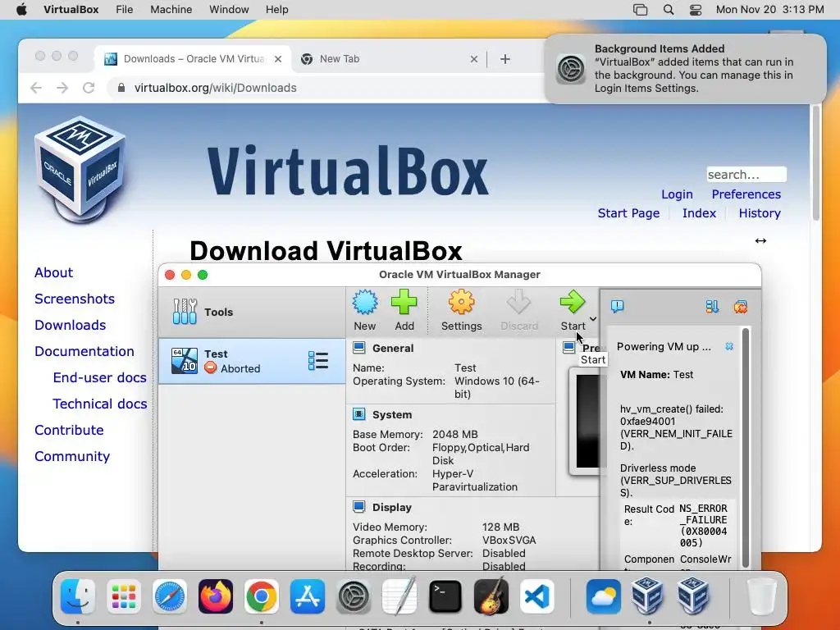840x630 pixels.
Task: Open Google Chrome from the dock
Action: 262,596
